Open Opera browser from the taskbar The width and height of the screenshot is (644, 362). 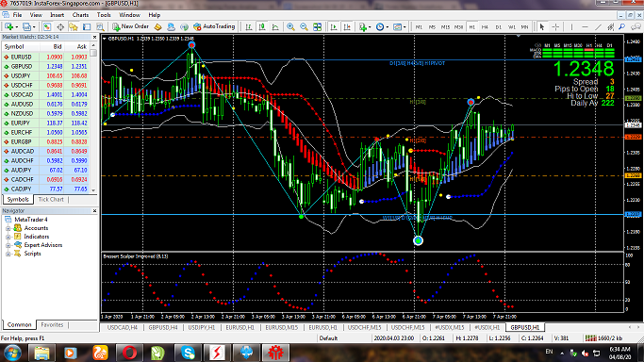point(129,353)
